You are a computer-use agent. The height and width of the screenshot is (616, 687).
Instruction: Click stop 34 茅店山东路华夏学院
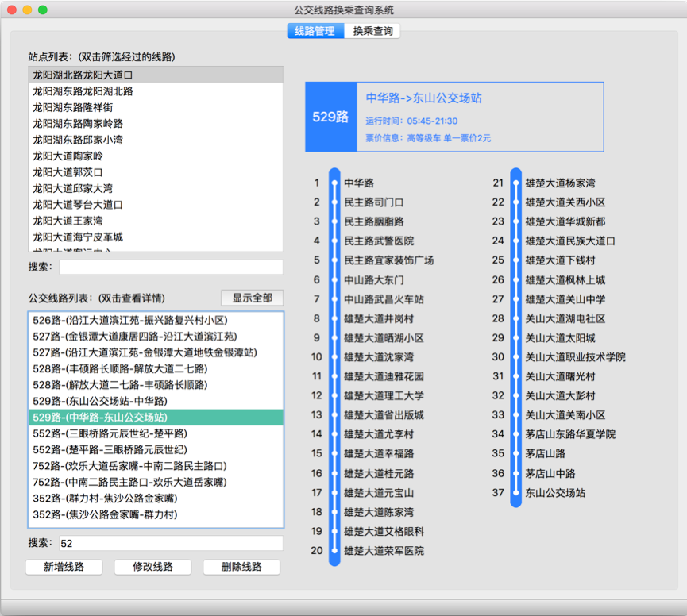coord(570,434)
